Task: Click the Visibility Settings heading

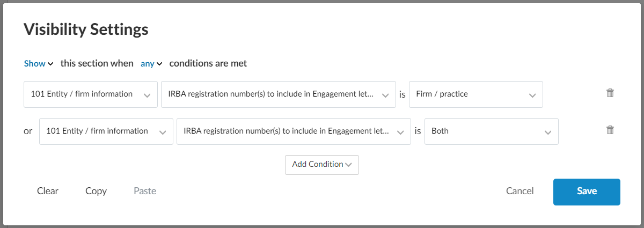Action: pos(86,30)
